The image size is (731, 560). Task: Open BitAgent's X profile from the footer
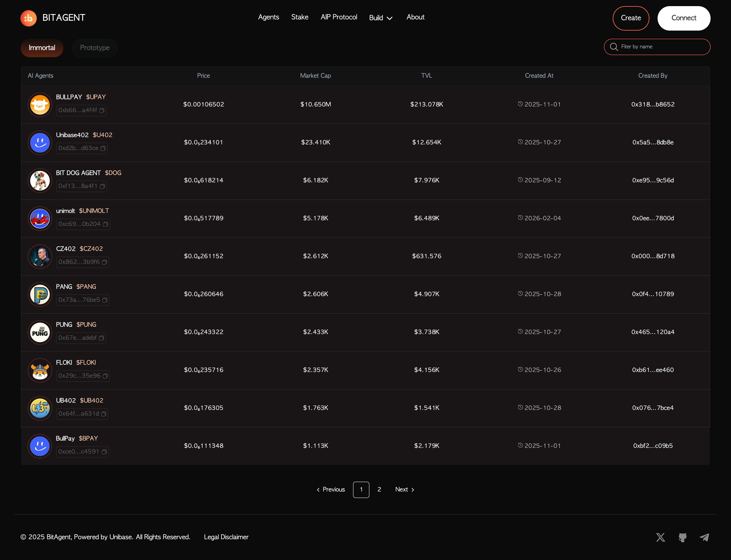(660, 537)
